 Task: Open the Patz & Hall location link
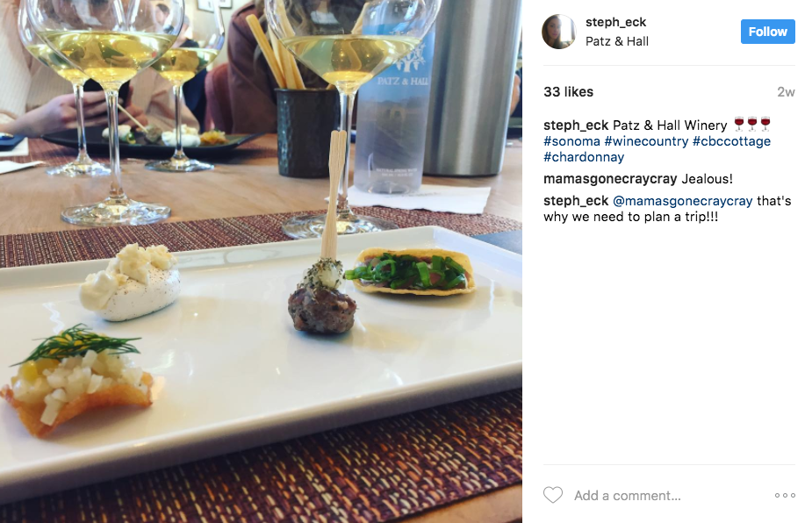coord(617,41)
